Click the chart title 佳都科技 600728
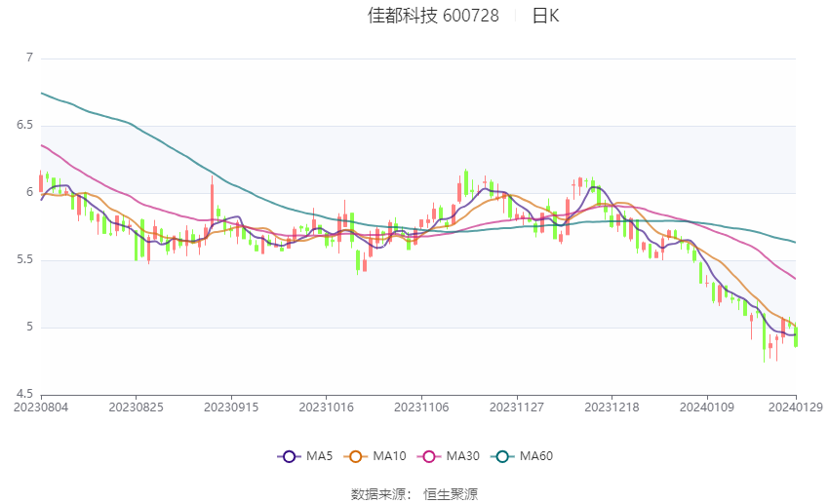Screen dimensions: 829x504 coord(433,16)
